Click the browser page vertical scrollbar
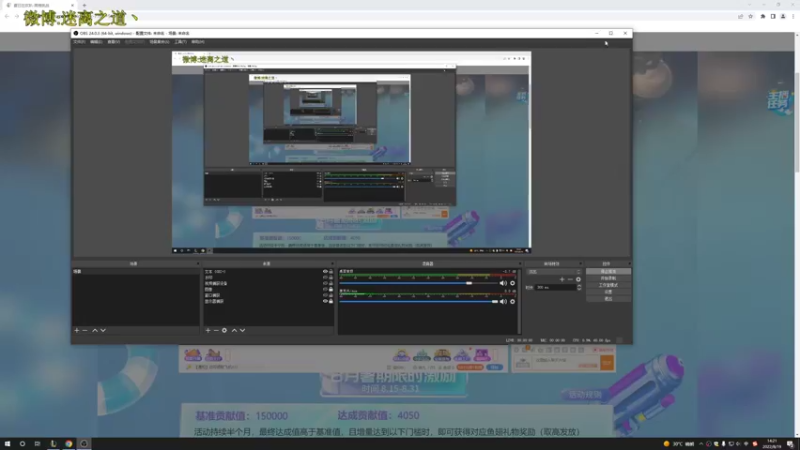Screen dimensions: 800x450 pos(797,122)
